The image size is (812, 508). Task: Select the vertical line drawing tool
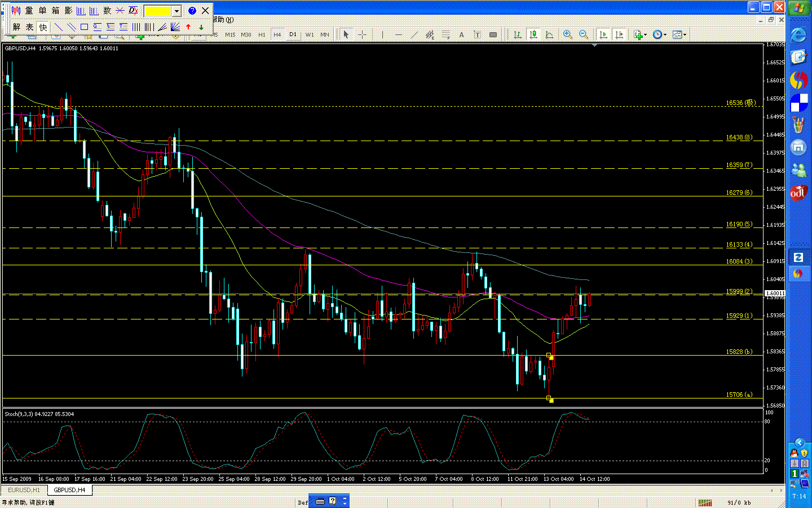(382, 35)
